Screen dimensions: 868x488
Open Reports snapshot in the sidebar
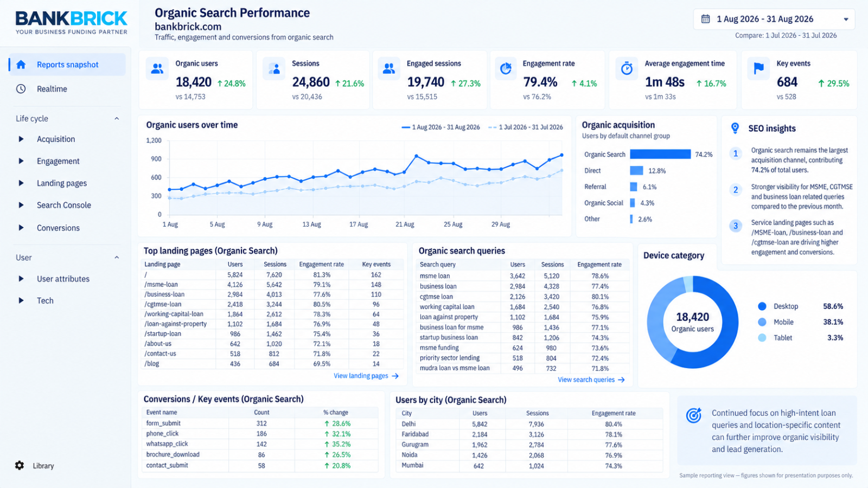click(67, 65)
